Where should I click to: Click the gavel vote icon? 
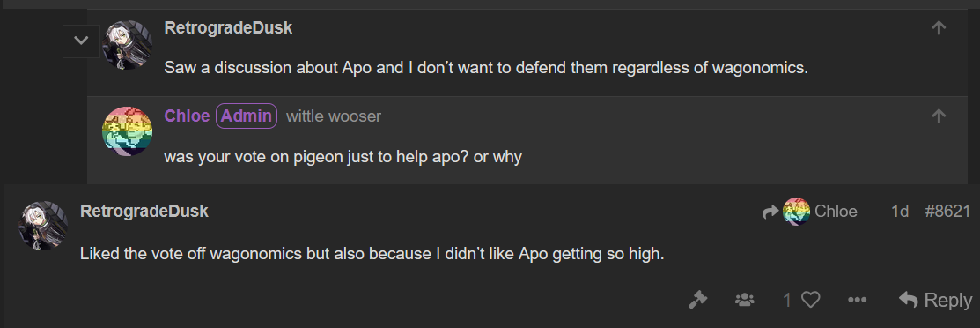point(697,301)
